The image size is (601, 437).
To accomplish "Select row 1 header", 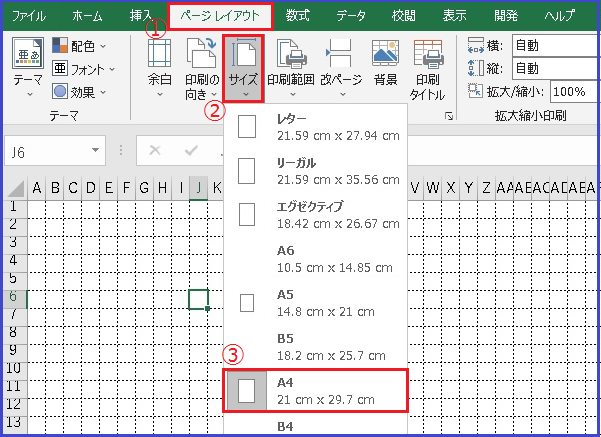I will 14,207.
